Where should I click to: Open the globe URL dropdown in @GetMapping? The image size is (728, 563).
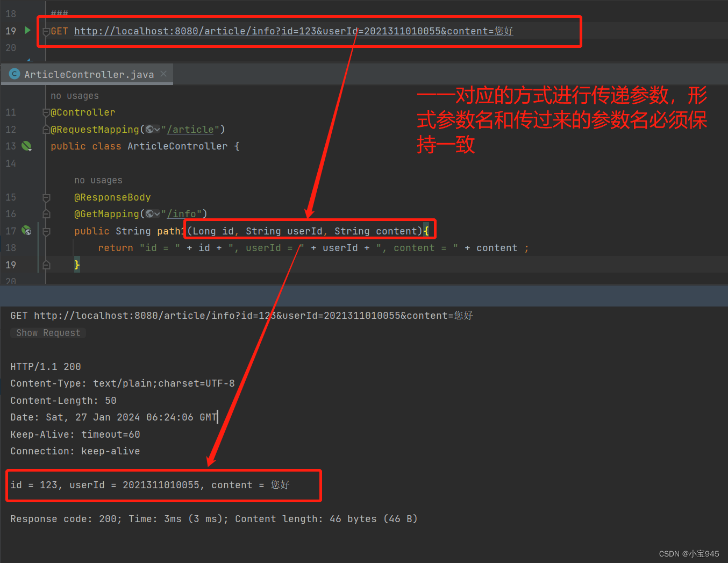coord(153,214)
